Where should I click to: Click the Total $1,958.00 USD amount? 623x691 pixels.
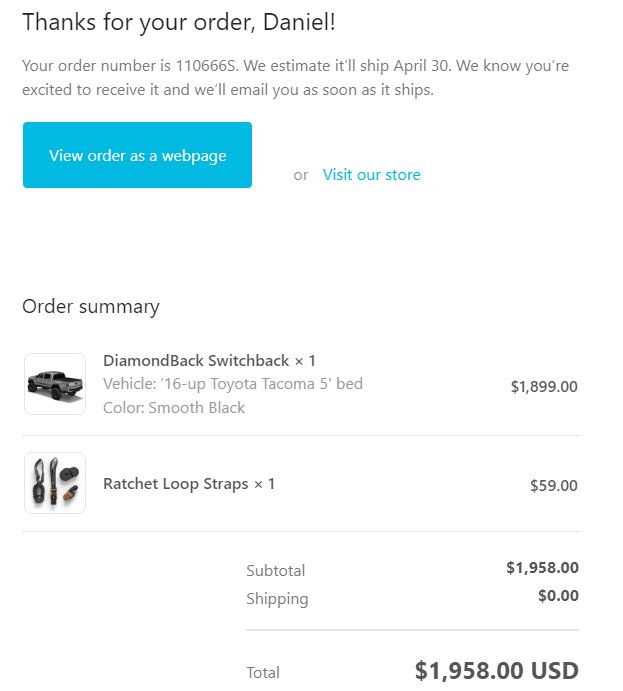click(x=497, y=670)
